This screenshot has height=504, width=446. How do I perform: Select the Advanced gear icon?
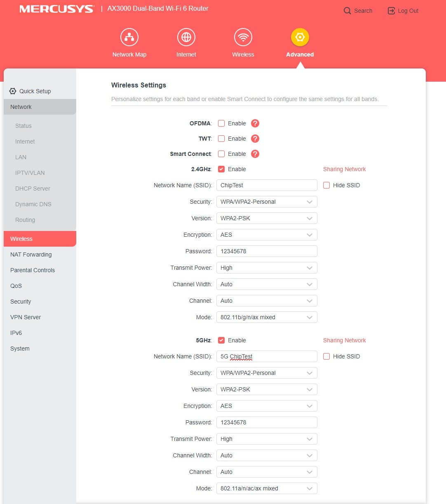click(x=300, y=37)
